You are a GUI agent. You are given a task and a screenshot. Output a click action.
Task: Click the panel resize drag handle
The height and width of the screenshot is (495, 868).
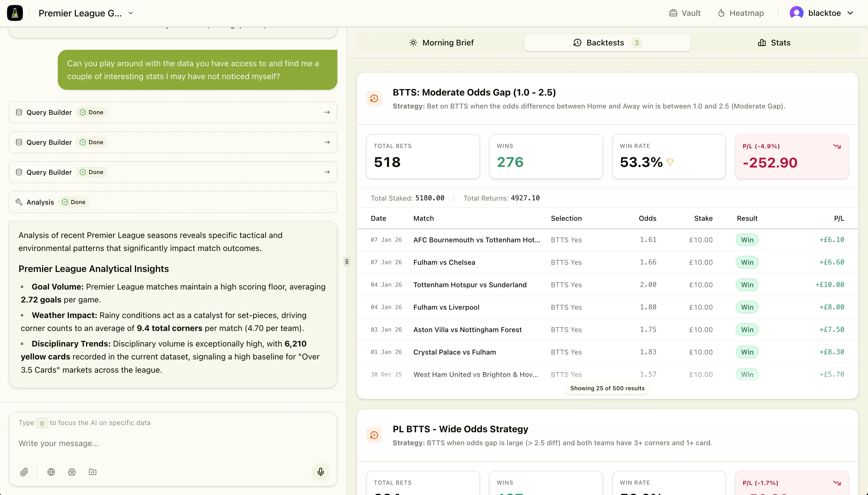pos(347,261)
